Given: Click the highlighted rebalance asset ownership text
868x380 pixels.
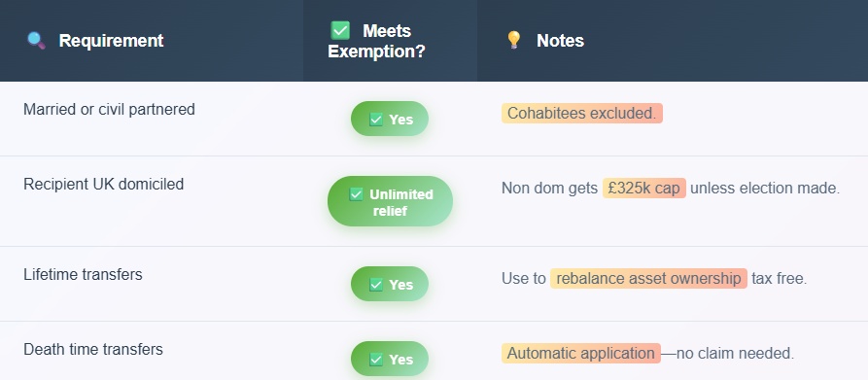Looking at the screenshot, I should tap(648, 278).
